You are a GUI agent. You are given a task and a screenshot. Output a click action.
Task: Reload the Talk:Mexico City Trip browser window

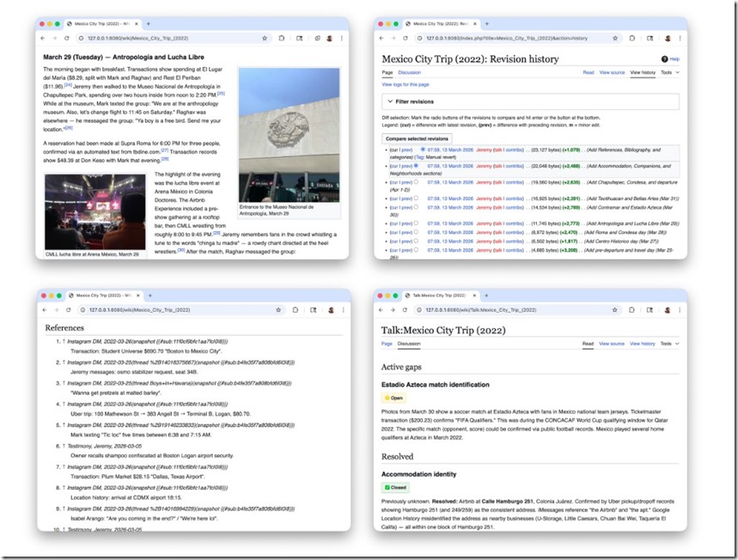[x=405, y=309]
